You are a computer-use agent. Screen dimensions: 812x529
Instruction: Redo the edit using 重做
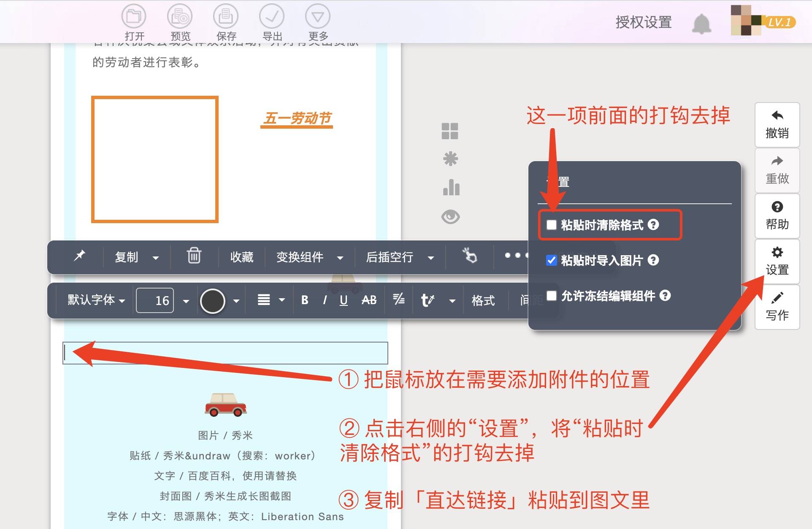click(777, 170)
